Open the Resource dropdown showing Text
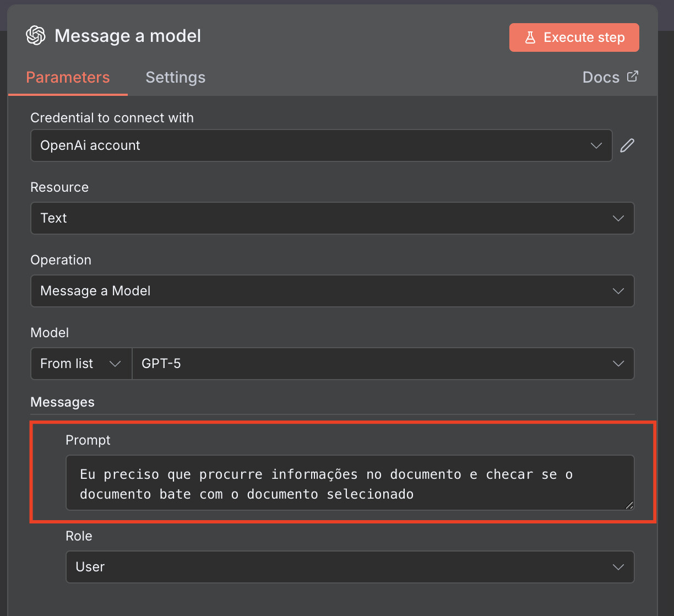The width and height of the screenshot is (674, 616). [332, 218]
